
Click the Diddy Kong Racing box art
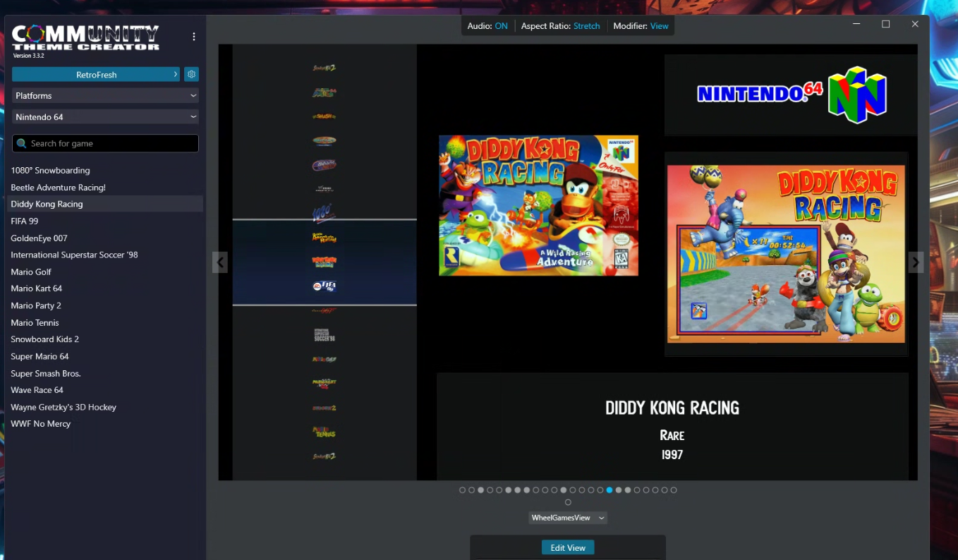538,205
